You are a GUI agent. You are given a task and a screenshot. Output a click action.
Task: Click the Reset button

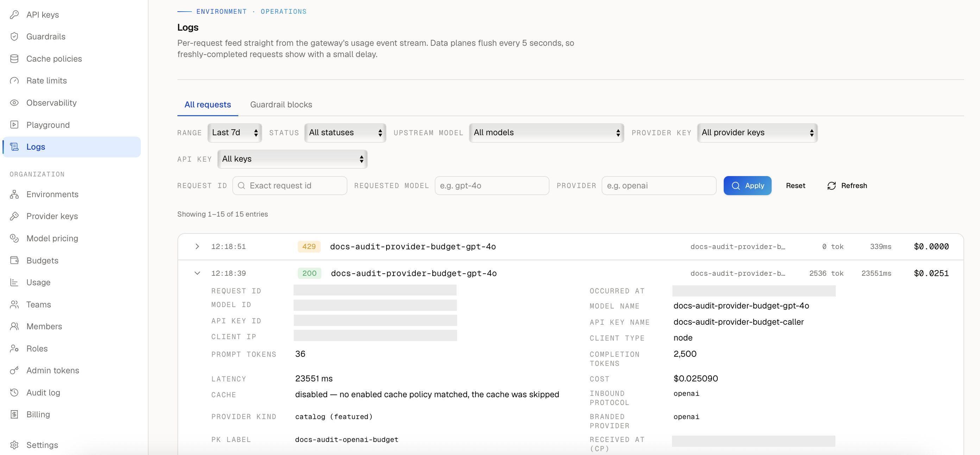(x=796, y=186)
